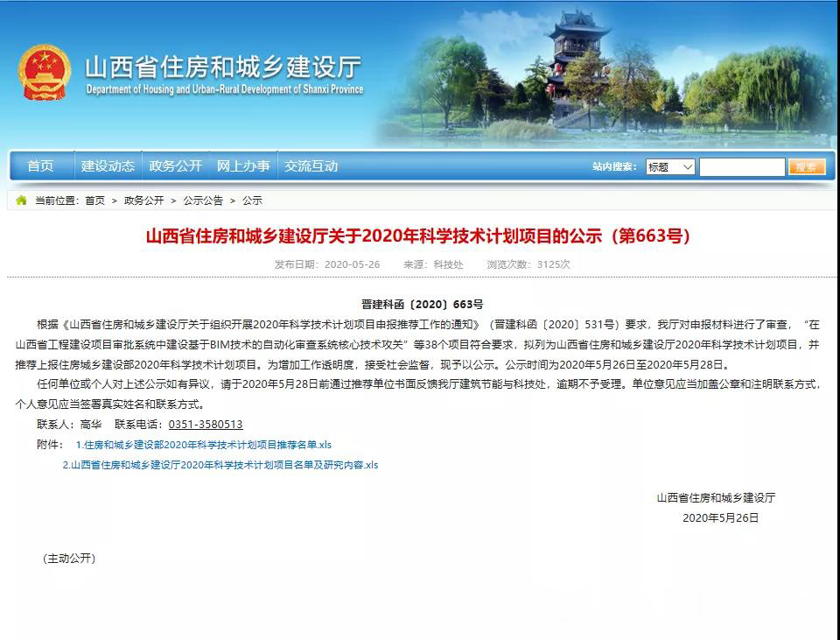840x640 pixels.
Task: Click the pavilion banner image
Action: coord(577,70)
